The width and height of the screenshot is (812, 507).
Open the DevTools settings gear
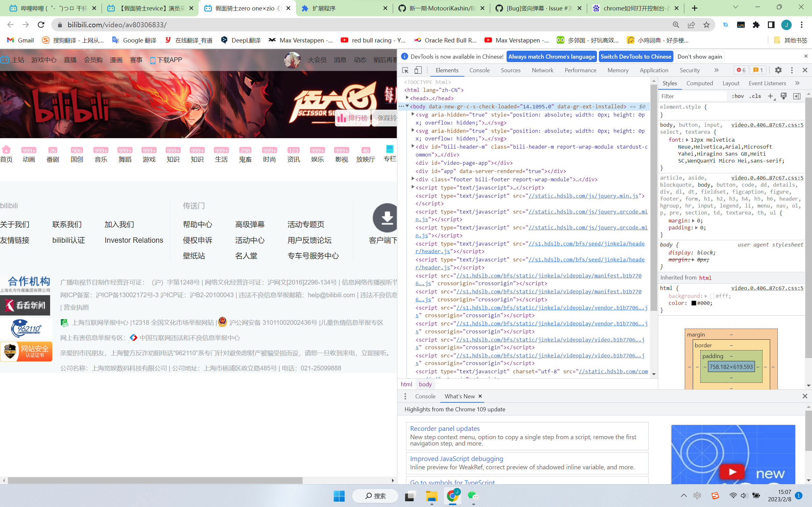pos(778,70)
